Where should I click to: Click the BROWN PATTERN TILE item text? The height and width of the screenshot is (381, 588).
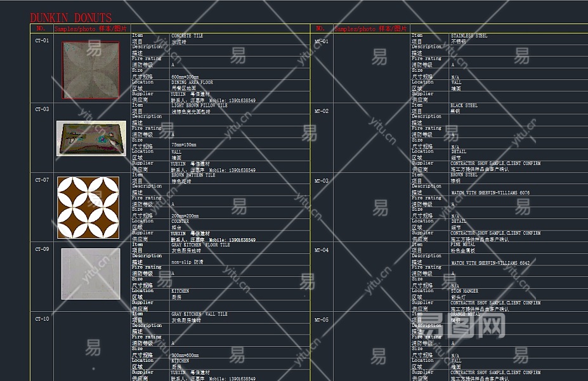click(x=193, y=175)
